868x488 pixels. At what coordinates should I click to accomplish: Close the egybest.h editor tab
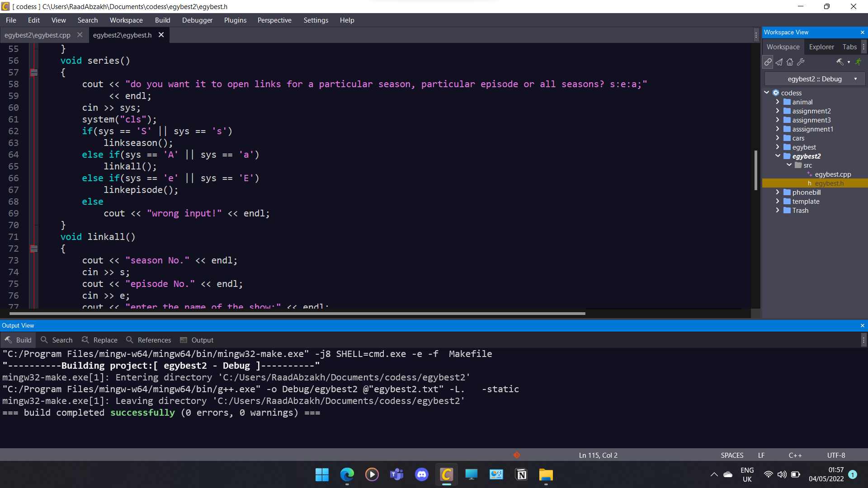click(x=161, y=35)
